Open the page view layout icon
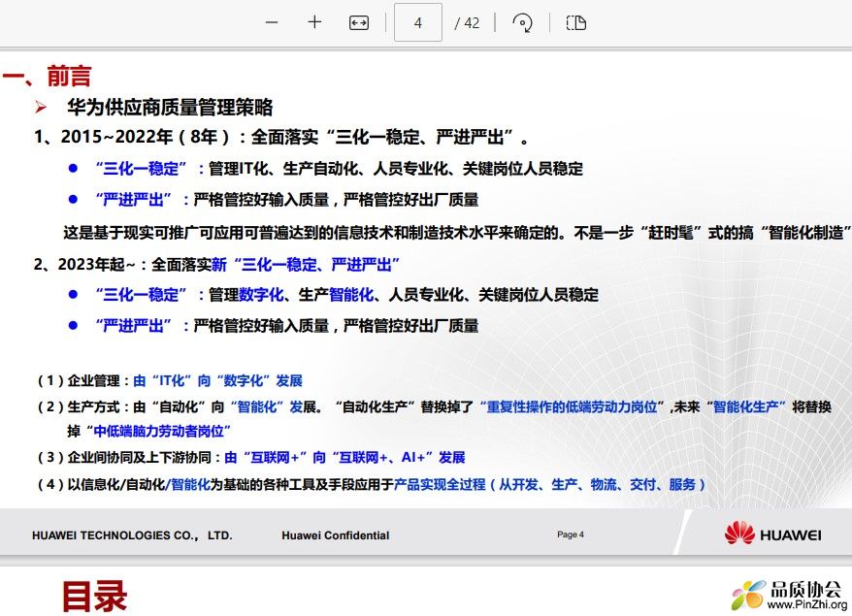Viewport: 852px width, 616px height. pos(576,23)
